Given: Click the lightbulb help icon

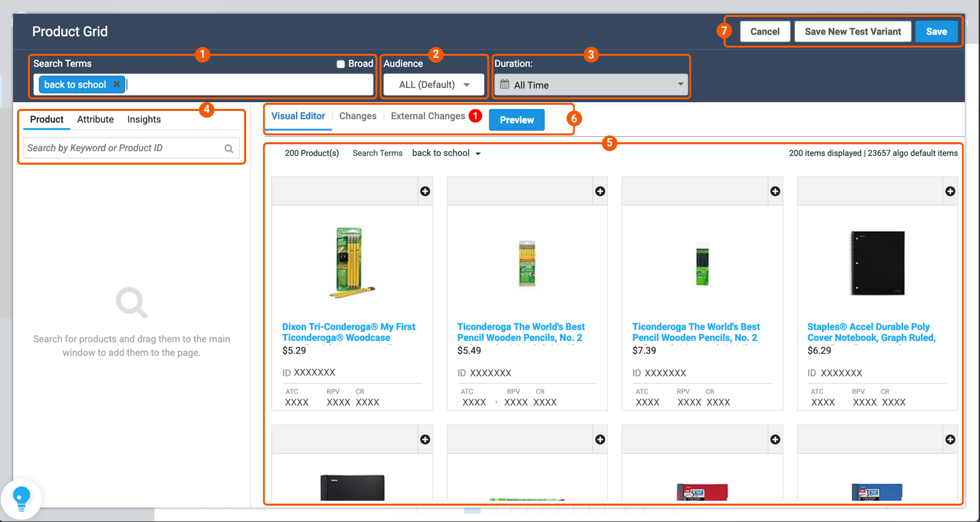Looking at the screenshot, I should pos(21,498).
